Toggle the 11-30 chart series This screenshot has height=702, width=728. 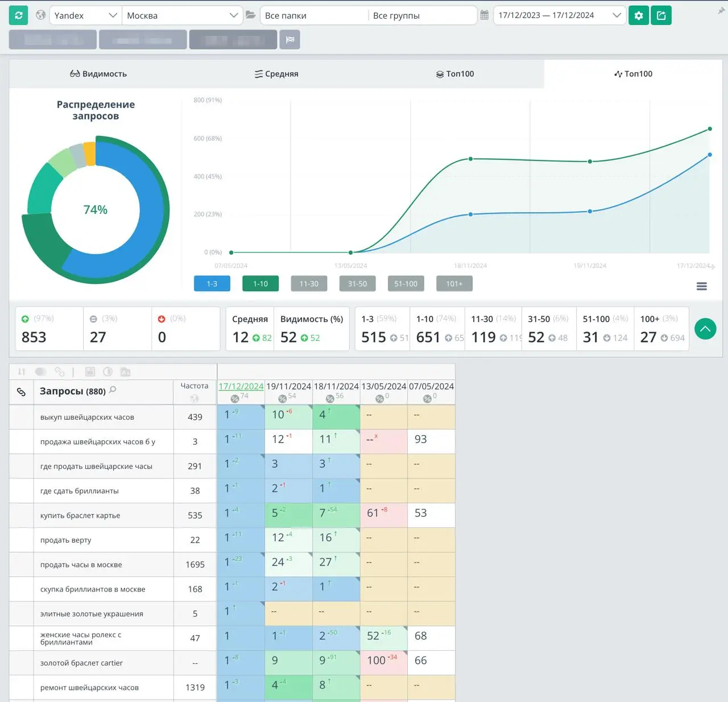(x=309, y=283)
